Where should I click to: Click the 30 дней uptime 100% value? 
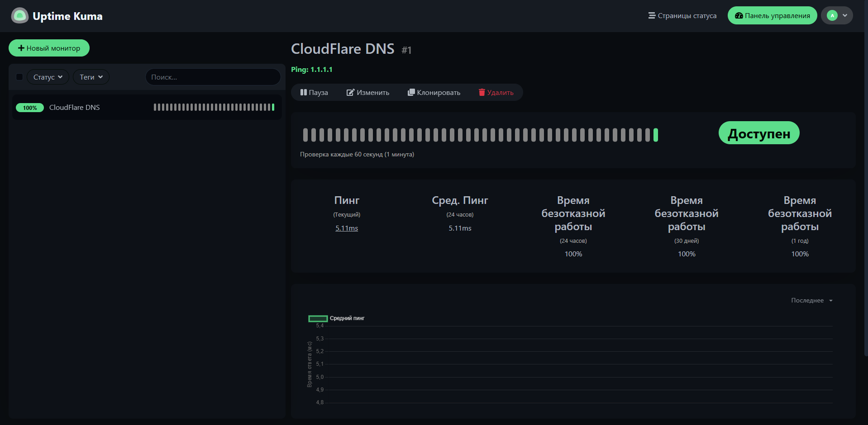(x=687, y=254)
